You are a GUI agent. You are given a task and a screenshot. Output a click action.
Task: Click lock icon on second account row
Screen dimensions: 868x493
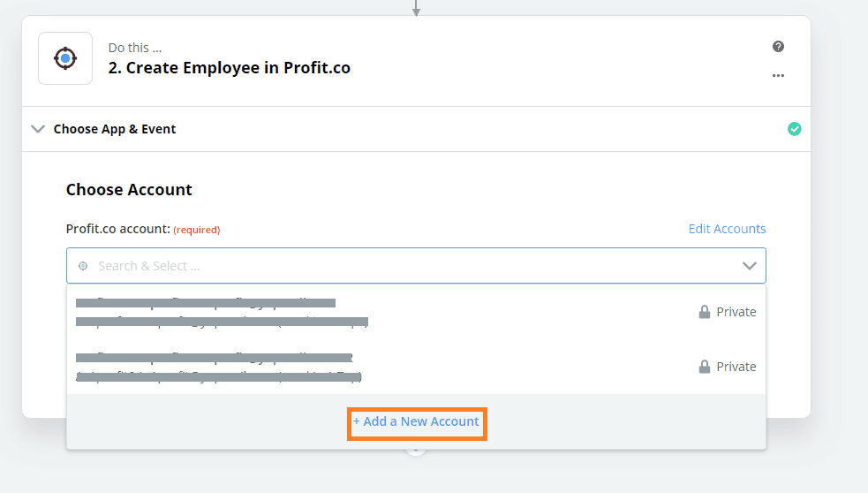click(704, 367)
